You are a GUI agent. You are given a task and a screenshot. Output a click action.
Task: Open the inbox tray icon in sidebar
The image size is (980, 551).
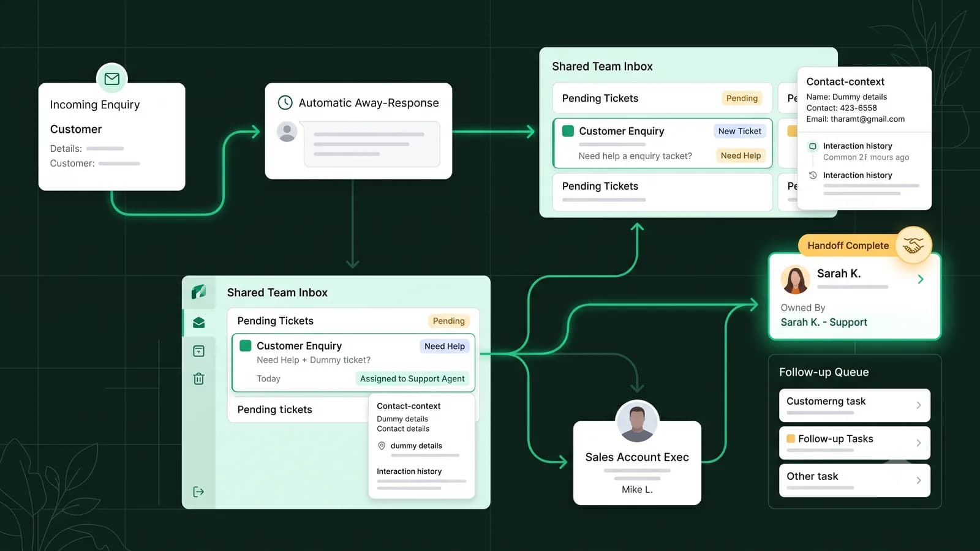[198, 323]
